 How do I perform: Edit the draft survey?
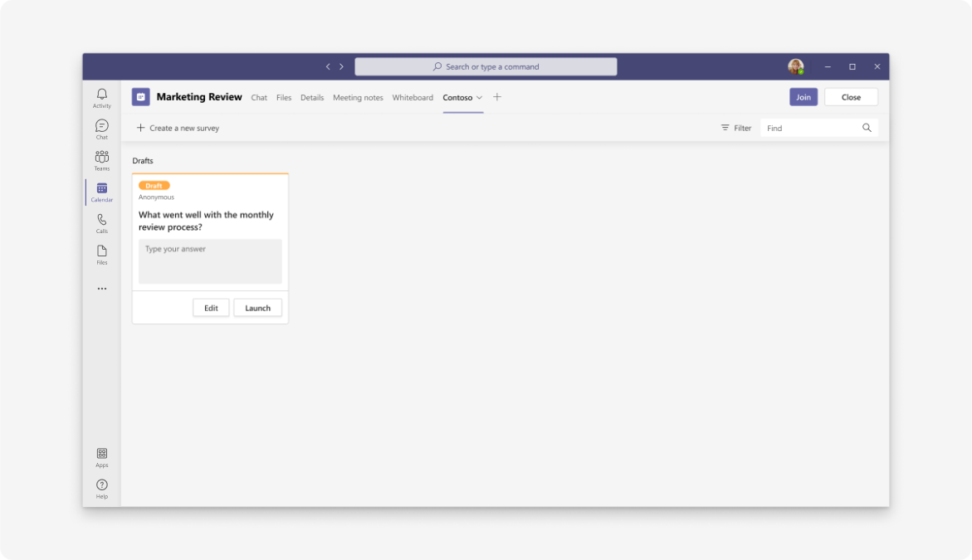(211, 308)
